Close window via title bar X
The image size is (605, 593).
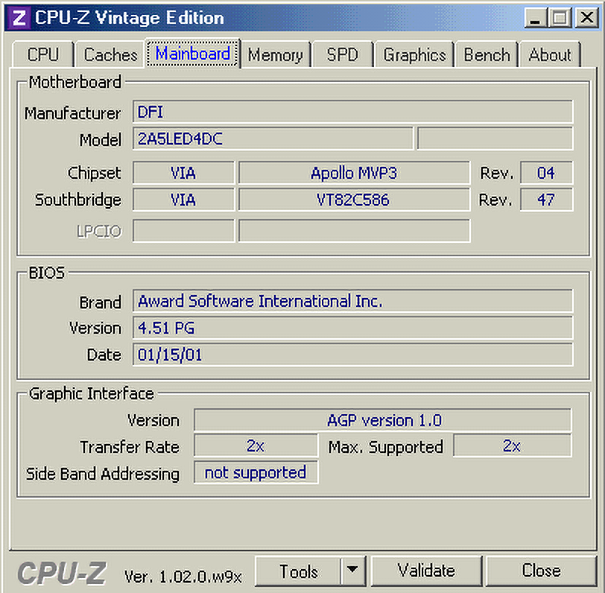pos(587,18)
